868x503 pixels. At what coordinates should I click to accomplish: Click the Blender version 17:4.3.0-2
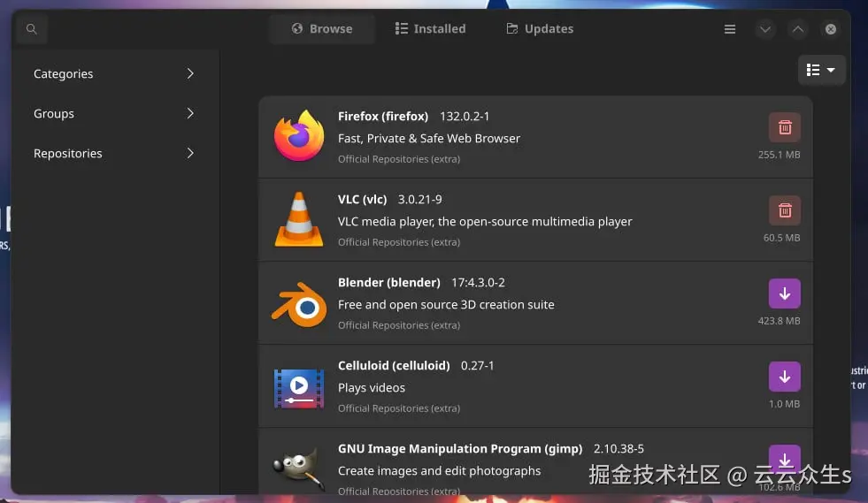coord(478,282)
